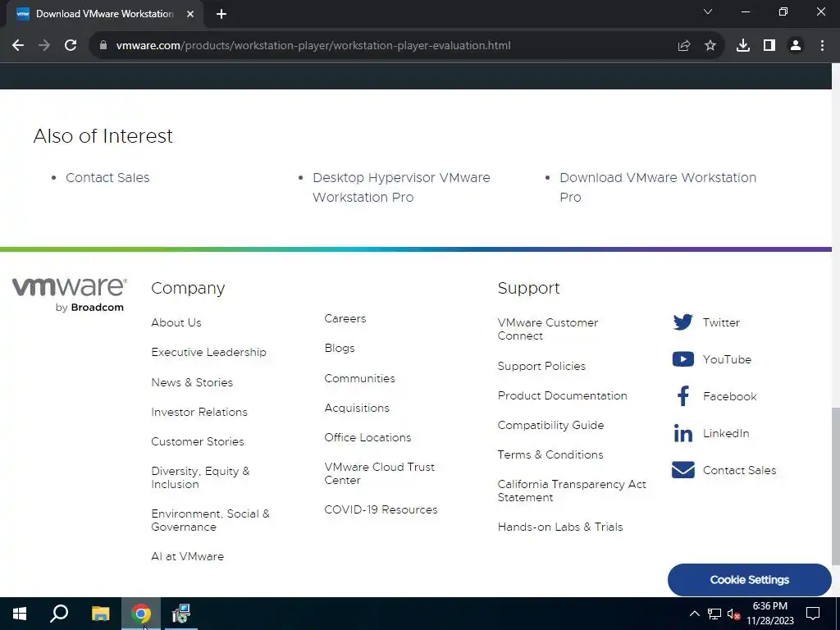Open California Transparency Act Statement link

tap(572, 491)
